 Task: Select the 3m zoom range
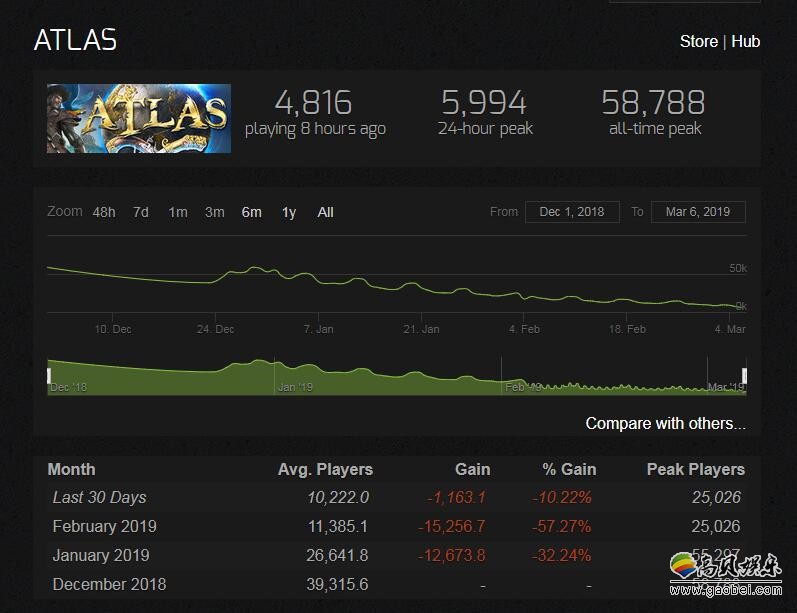pyautogui.click(x=215, y=212)
